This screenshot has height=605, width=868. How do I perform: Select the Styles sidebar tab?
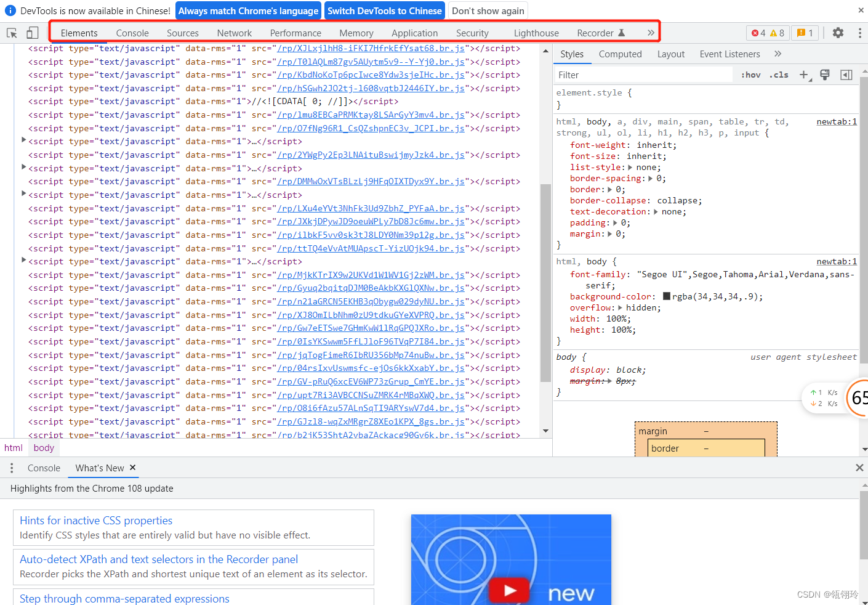(572, 54)
